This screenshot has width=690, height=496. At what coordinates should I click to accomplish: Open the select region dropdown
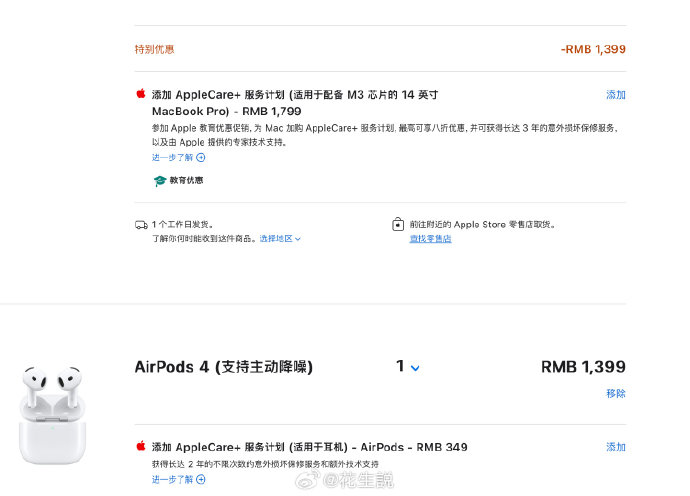(x=280, y=239)
